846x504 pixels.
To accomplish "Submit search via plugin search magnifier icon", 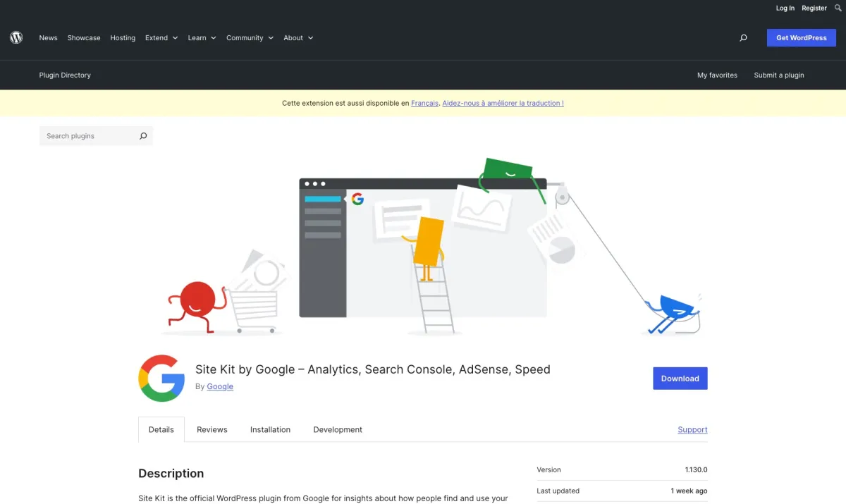I will [143, 136].
